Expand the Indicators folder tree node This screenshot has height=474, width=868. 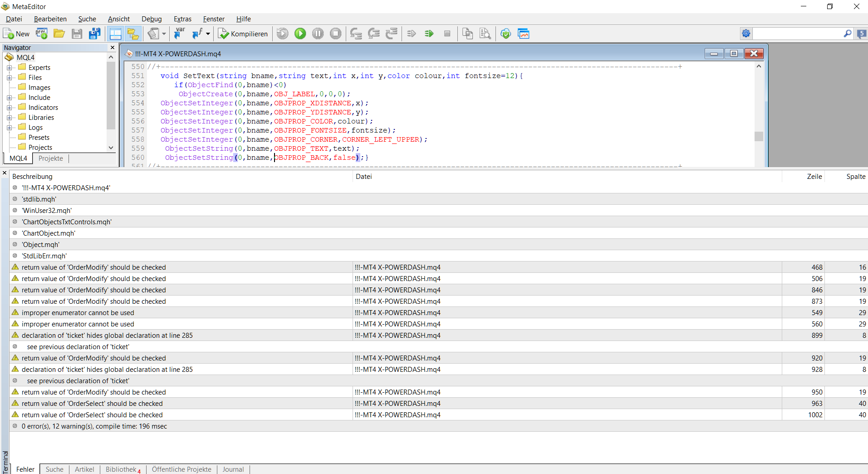9,108
